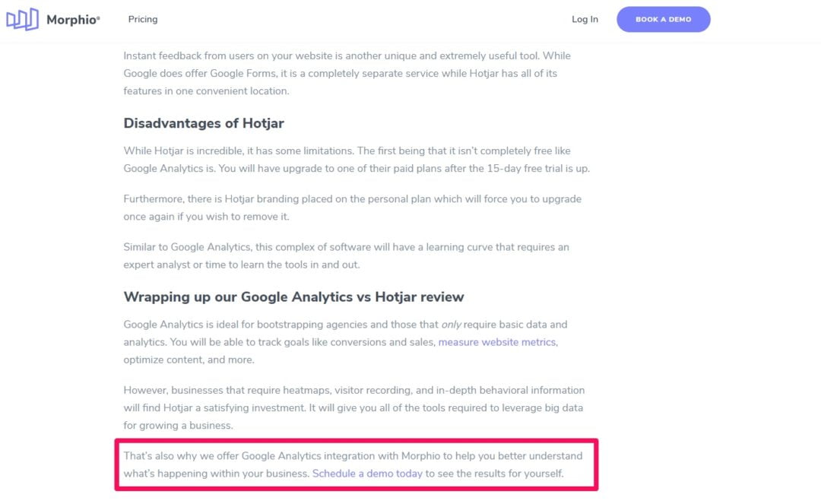Select the red-highlighted closing paragraph
Viewport: 821px width, 504px height.
tap(353, 464)
